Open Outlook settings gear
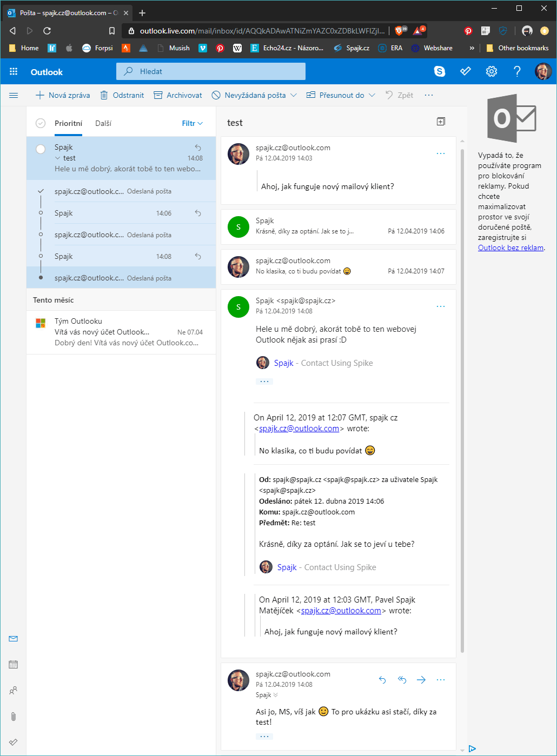 492,71
